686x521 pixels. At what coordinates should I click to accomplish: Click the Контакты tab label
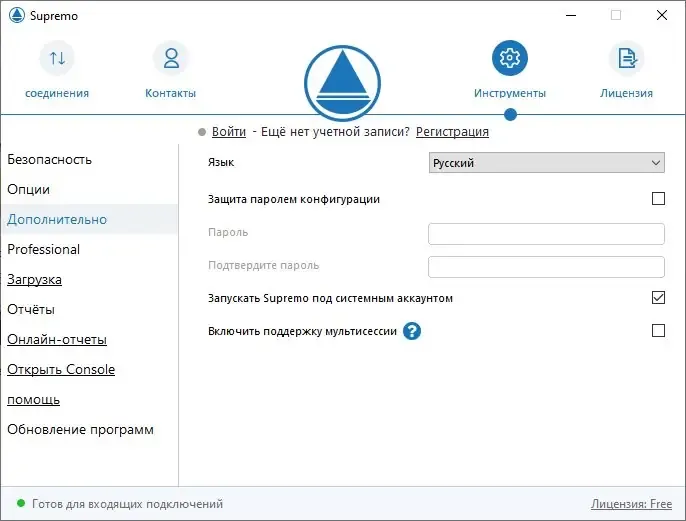(x=171, y=93)
